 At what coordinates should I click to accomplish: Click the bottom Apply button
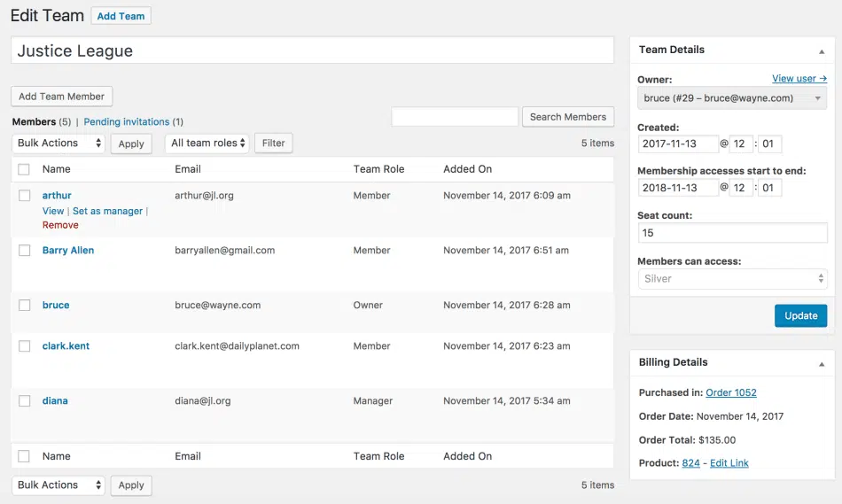(x=131, y=485)
